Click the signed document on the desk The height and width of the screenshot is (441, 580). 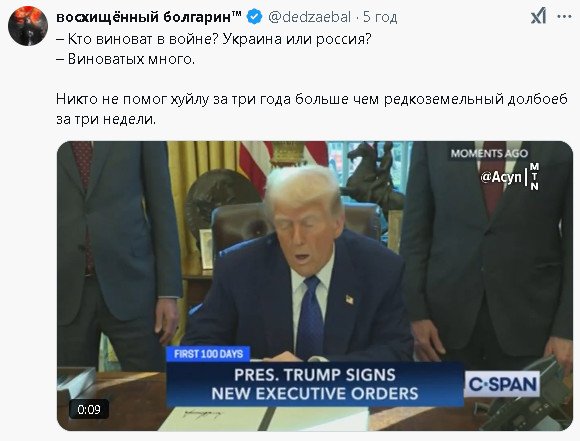click(x=213, y=418)
